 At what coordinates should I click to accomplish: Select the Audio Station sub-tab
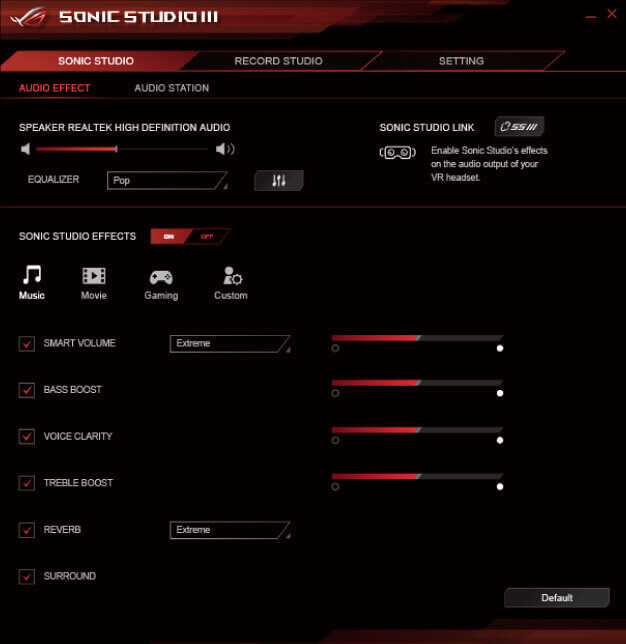pyautogui.click(x=172, y=88)
